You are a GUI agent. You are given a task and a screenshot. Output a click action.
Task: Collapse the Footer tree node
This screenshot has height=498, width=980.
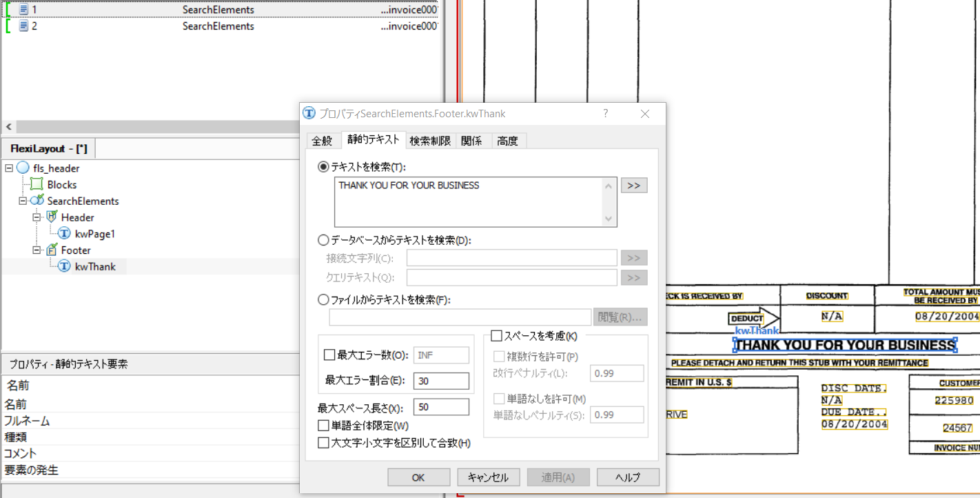(x=37, y=250)
